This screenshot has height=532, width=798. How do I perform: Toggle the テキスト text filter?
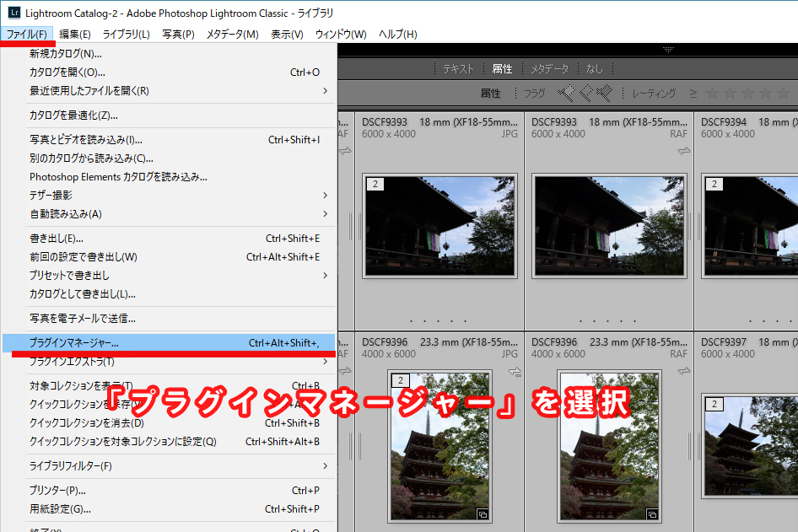[x=458, y=69]
